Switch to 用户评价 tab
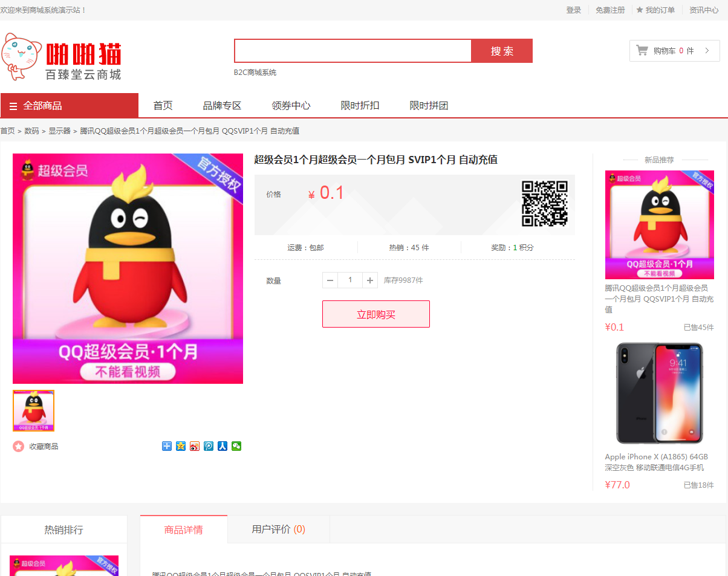The image size is (728, 576). (278, 529)
